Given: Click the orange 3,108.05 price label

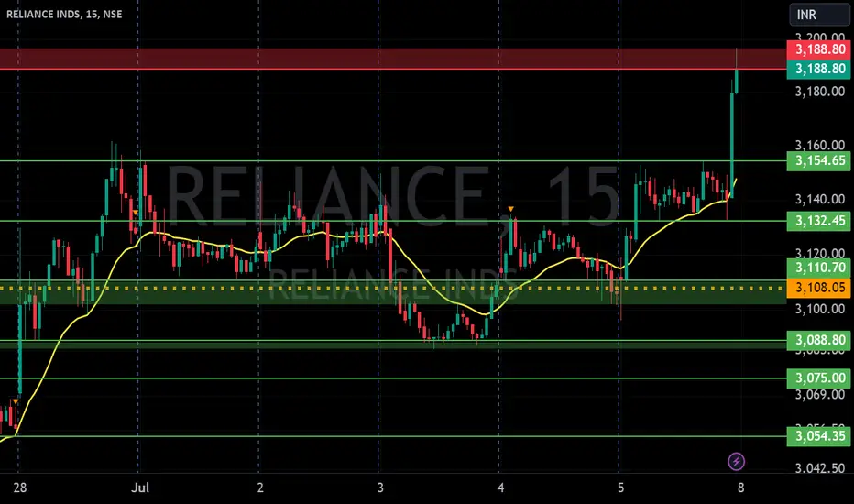Looking at the screenshot, I should (818, 287).
